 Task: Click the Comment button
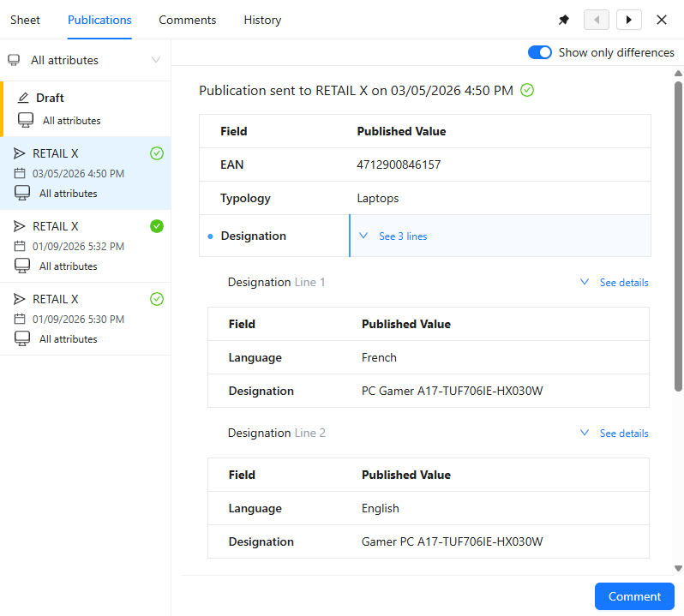[x=634, y=596]
